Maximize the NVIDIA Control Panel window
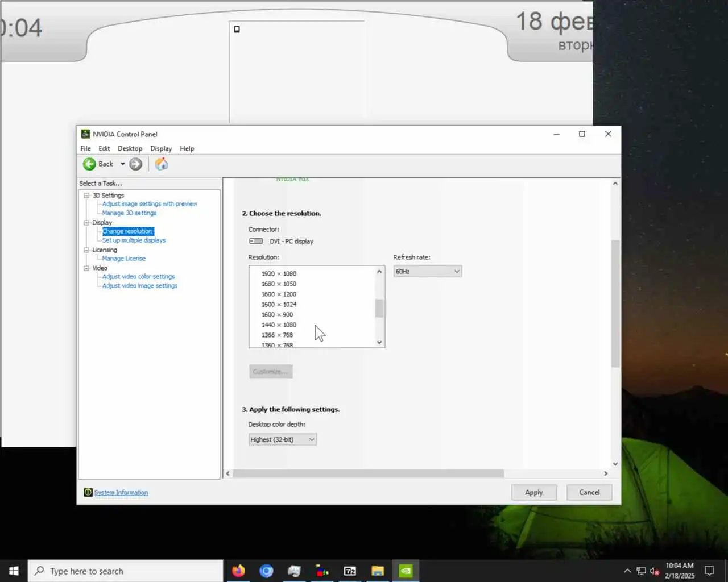 (x=582, y=134)
